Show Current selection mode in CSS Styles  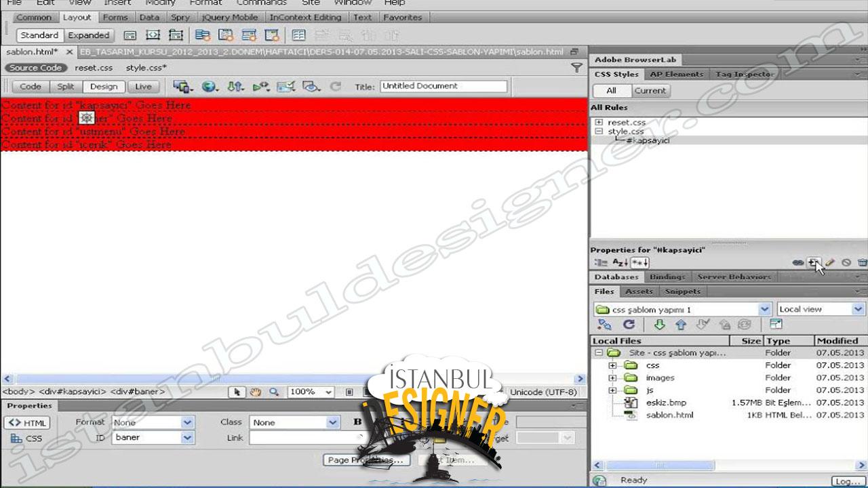[650, 90]
